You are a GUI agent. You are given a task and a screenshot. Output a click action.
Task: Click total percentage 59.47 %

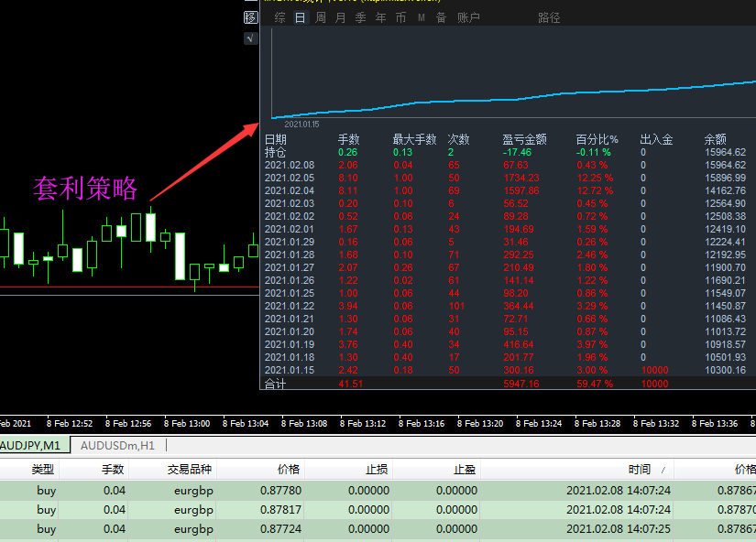coord(595,384)
